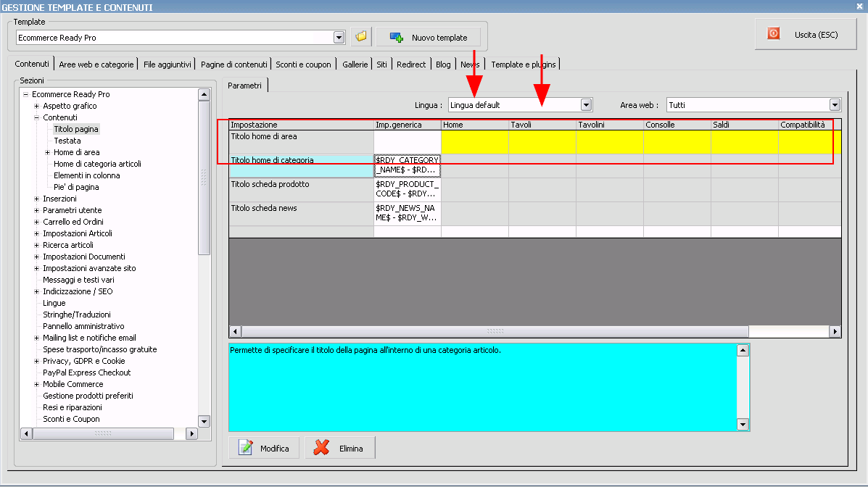
Task: Collapse the Contenuti tree node
Action: pos(36,117)
